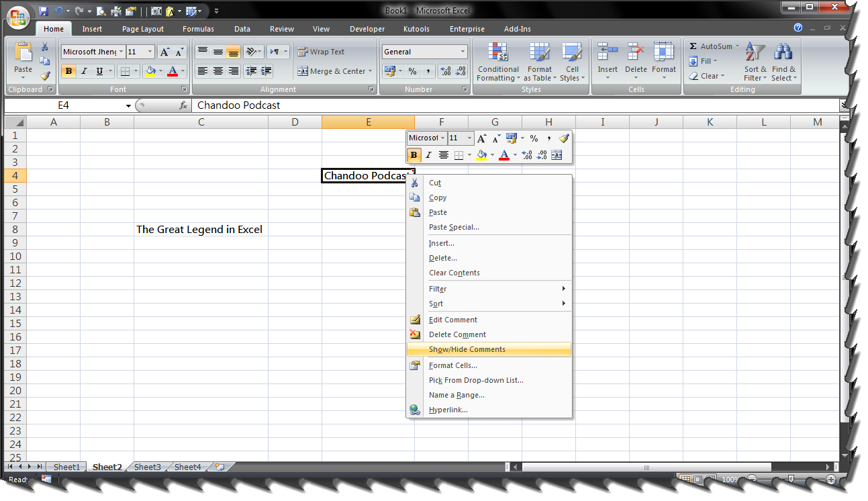The width and height of the screenshot is (868, 501).
Task: Expand the Fill Color dropdown arrow
Action: tap(492, 154)
